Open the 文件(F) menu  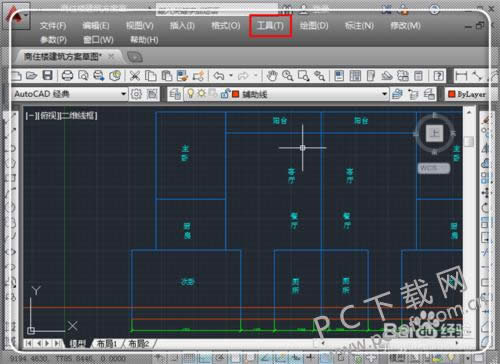coord(53,26)
